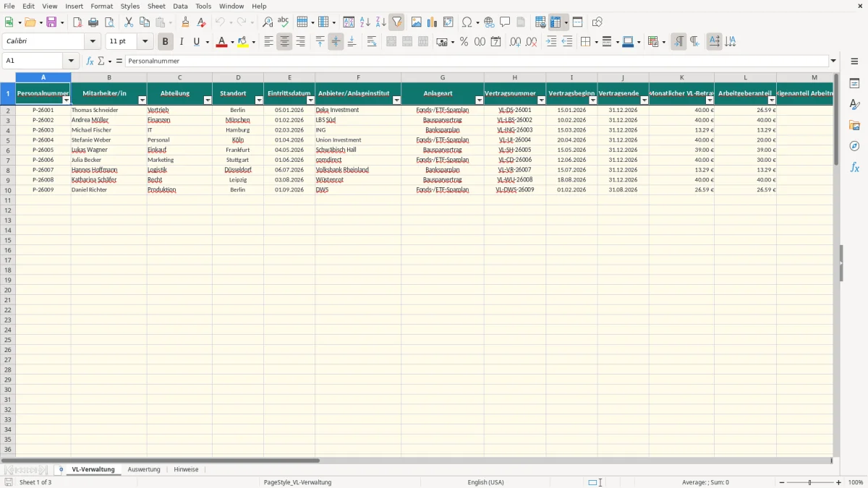Viewport: 868px width, 488px height.
Task: Click the Sheet 1 of 3 indicator
Action: (35, 482)
